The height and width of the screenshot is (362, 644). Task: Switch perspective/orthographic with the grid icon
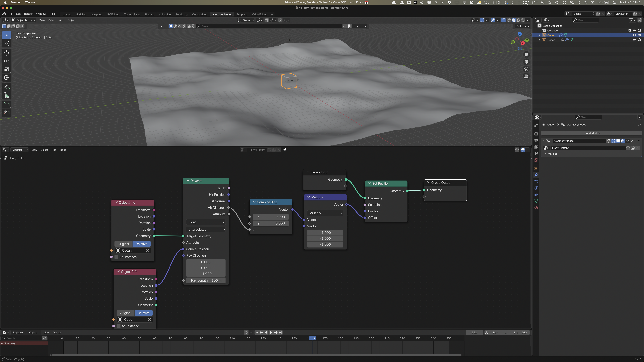tap(526, 76)
